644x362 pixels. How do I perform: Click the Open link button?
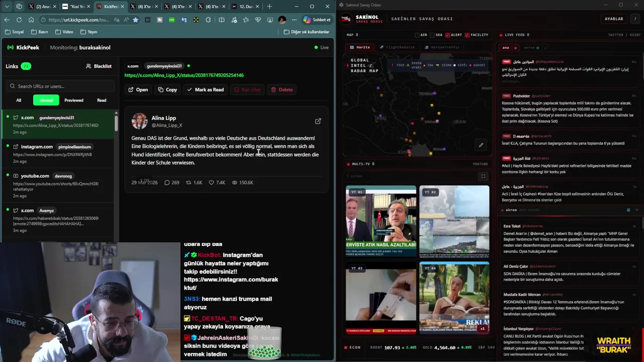click(x=138, y=89)
